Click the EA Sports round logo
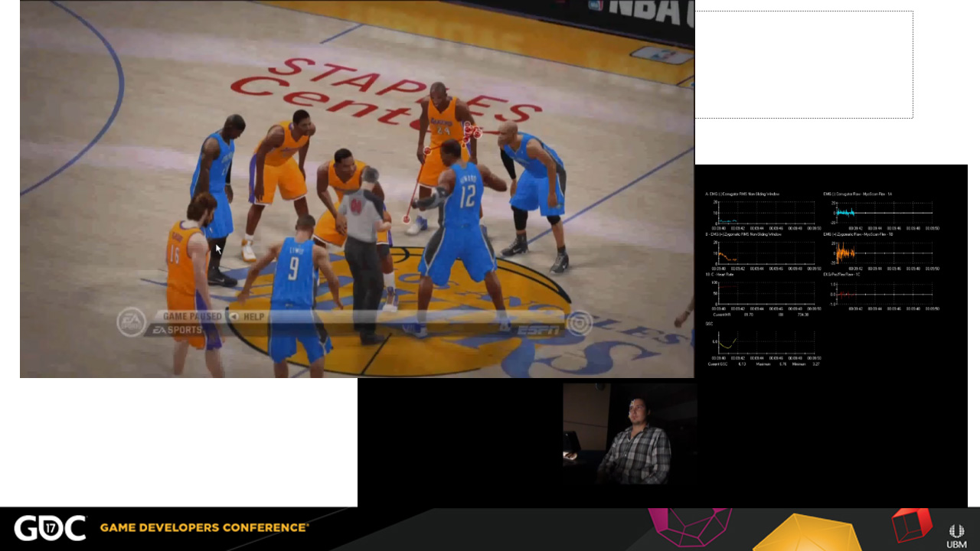Screen dimensions: 980x551 point(132,322)
